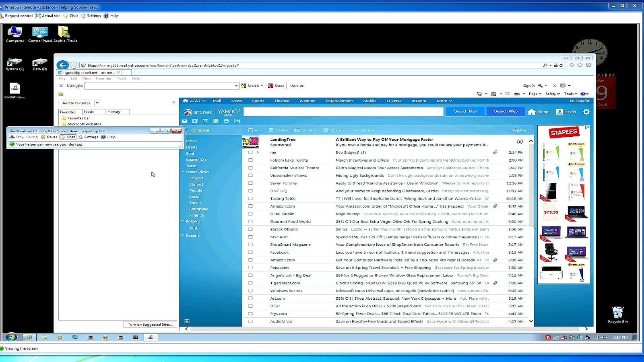Expand the Recent folder section
Viewport: 644px width, 362px height.
point(183,235)
